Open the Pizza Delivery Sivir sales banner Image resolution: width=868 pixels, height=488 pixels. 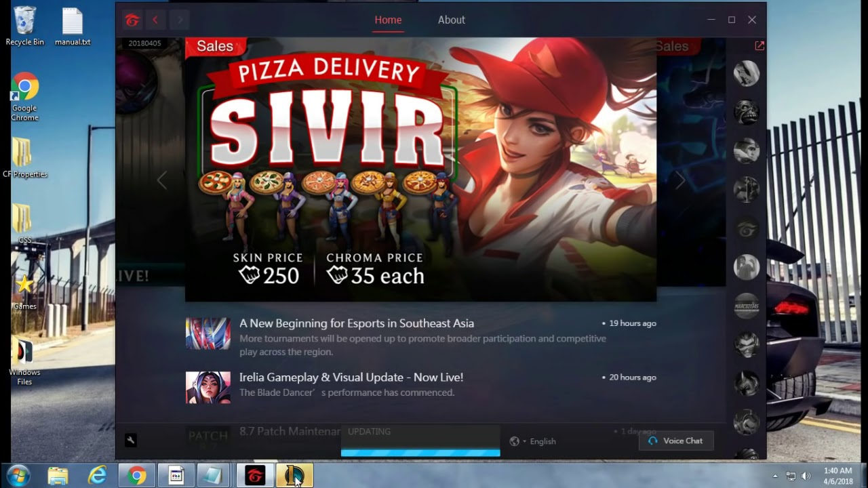click(420, 169)
